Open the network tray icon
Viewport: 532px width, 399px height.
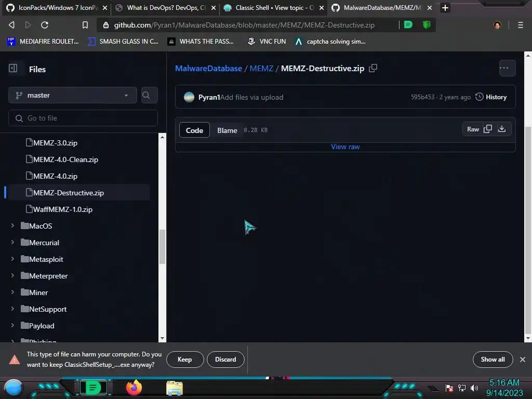pos(462,388)
